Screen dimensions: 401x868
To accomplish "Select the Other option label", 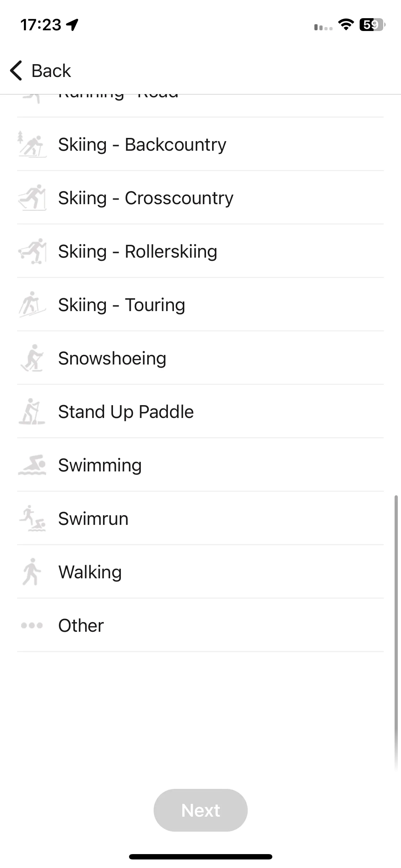I will pos(81,626).
